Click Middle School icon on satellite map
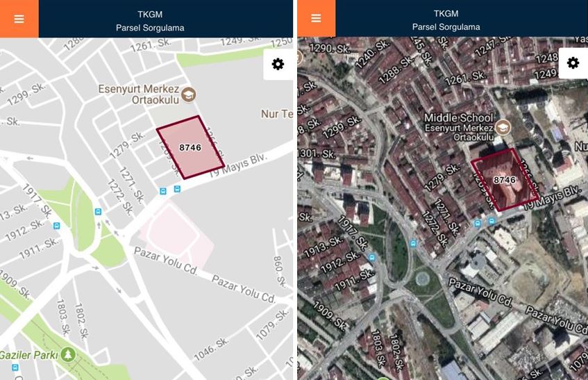588x380 pixels. 503,128
